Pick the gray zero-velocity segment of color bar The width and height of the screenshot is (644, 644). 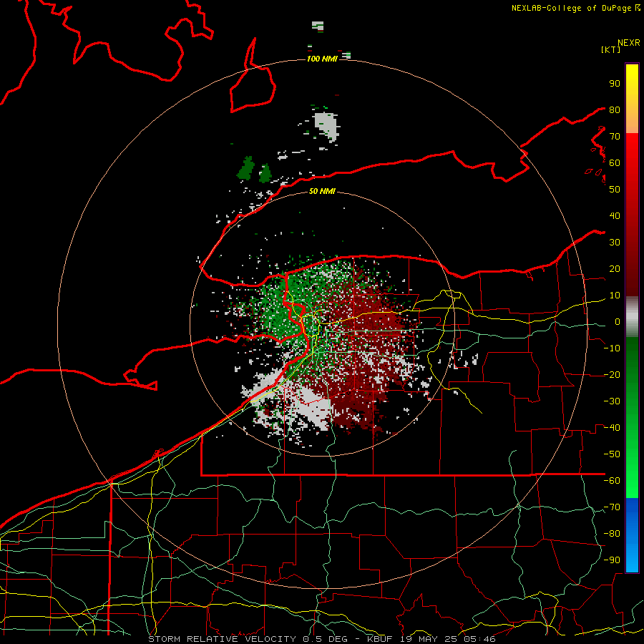[x=632, y=317]
